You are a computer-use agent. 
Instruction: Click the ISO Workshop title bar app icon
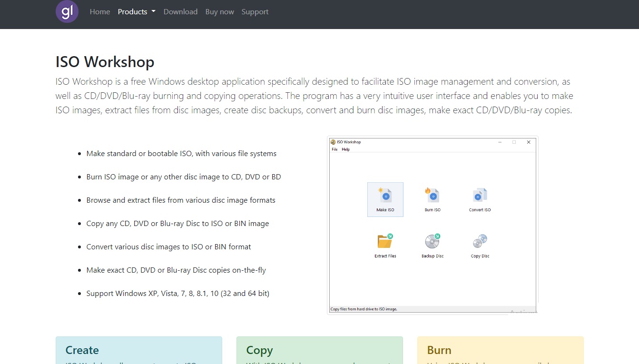coord(333,142)
